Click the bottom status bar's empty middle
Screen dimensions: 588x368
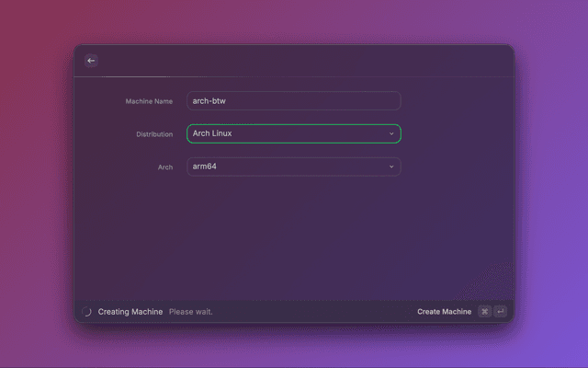312,312
